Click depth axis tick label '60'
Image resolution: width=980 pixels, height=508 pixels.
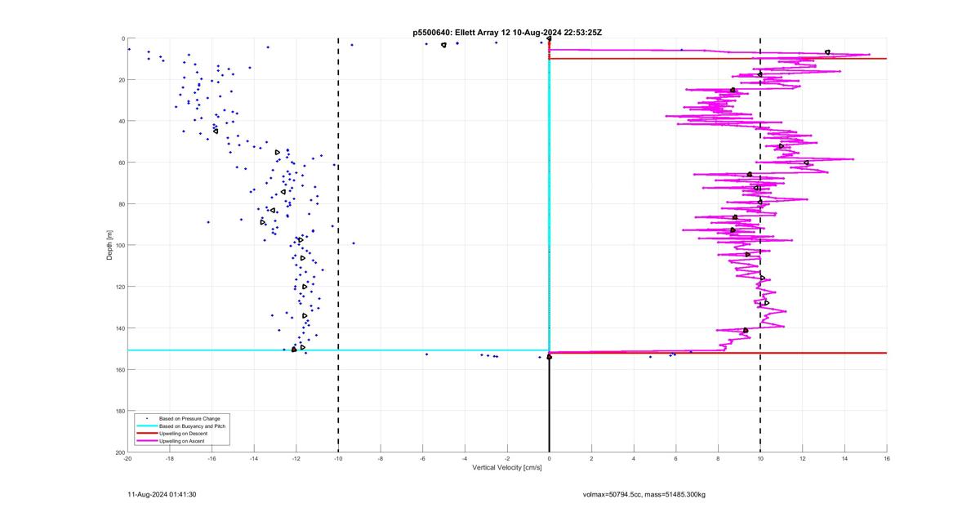point(121,163)
